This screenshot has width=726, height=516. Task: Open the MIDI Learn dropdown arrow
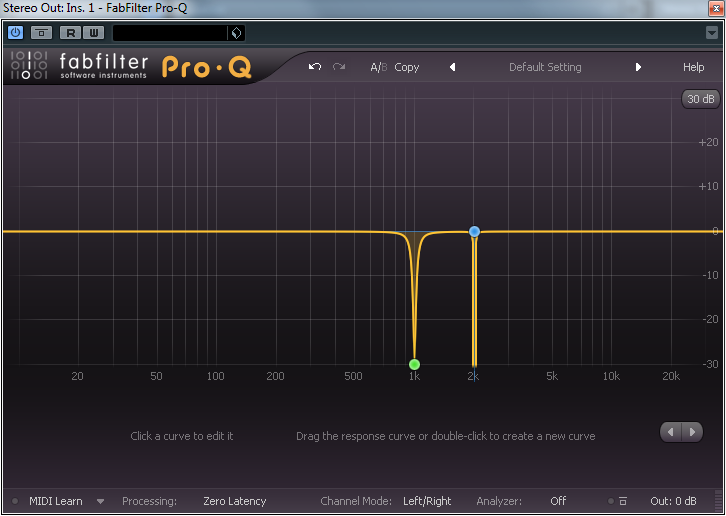(x=100, y=501)
